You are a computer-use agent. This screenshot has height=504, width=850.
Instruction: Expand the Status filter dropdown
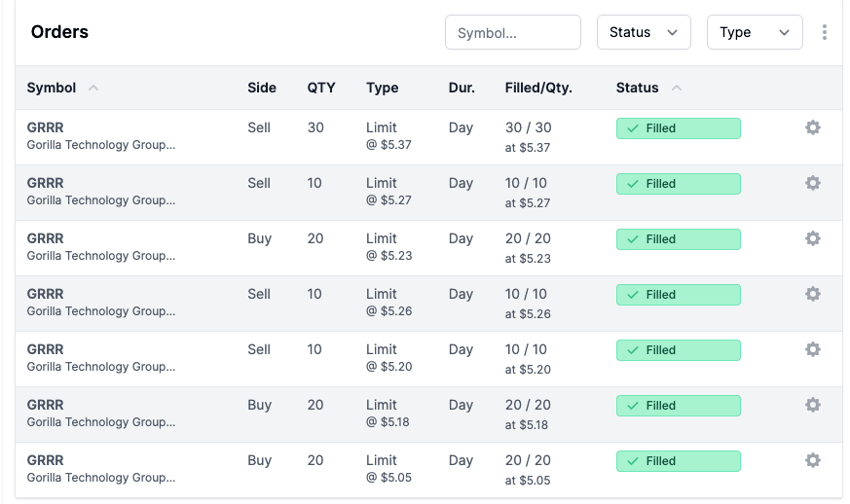[x=644, y=32]
